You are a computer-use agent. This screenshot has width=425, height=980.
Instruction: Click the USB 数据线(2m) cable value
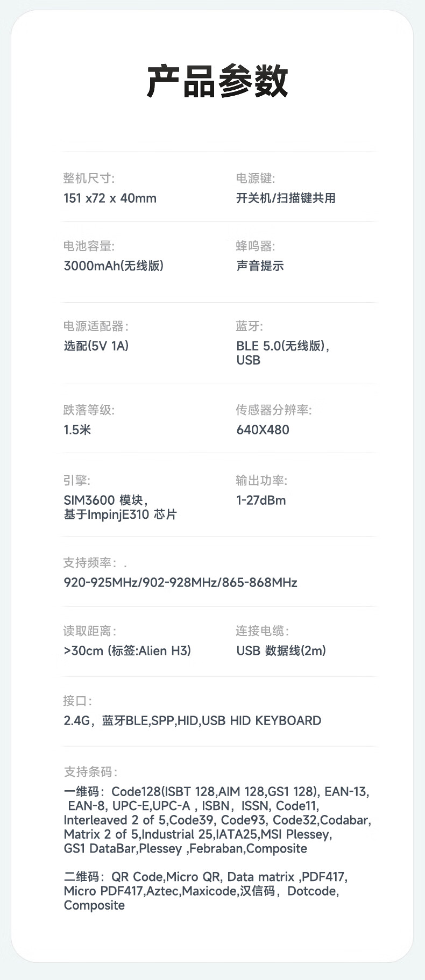point(281,651)
